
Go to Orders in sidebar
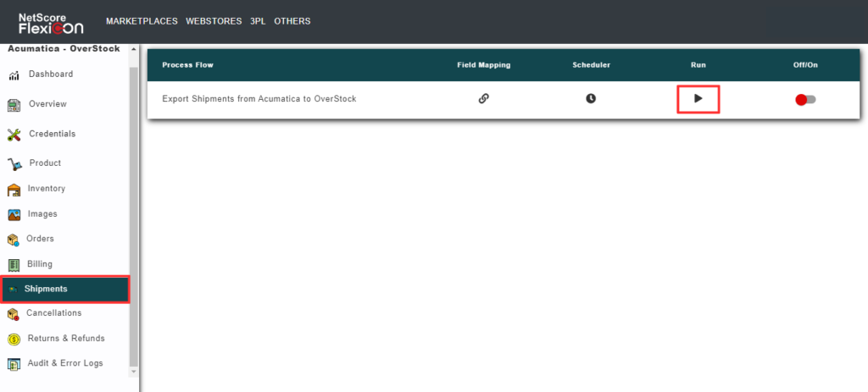[40, 239]
